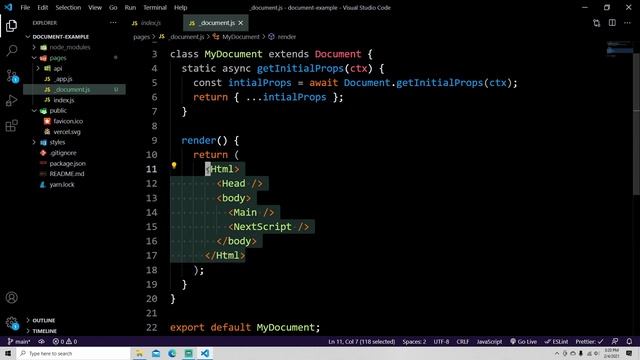Click the editor minimap
The image size is (640, 360).
pos(619,49)
